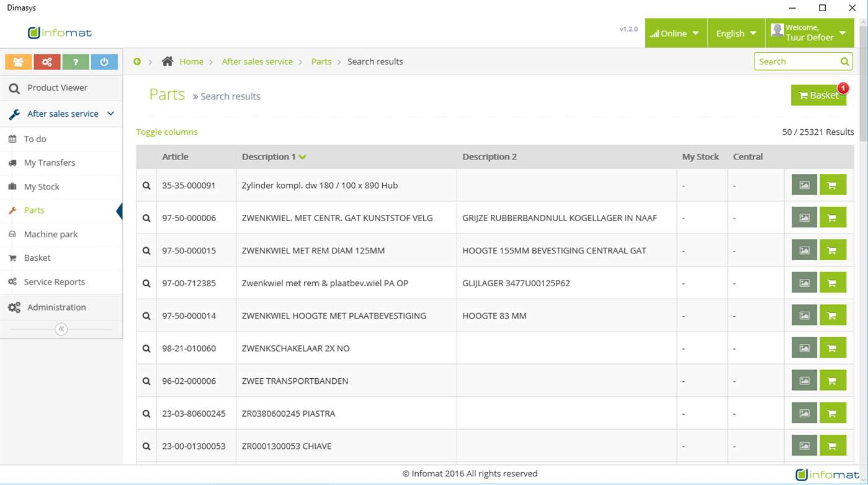Open Toggle columns option
The image size is (868, 485).
click(167, 132)
